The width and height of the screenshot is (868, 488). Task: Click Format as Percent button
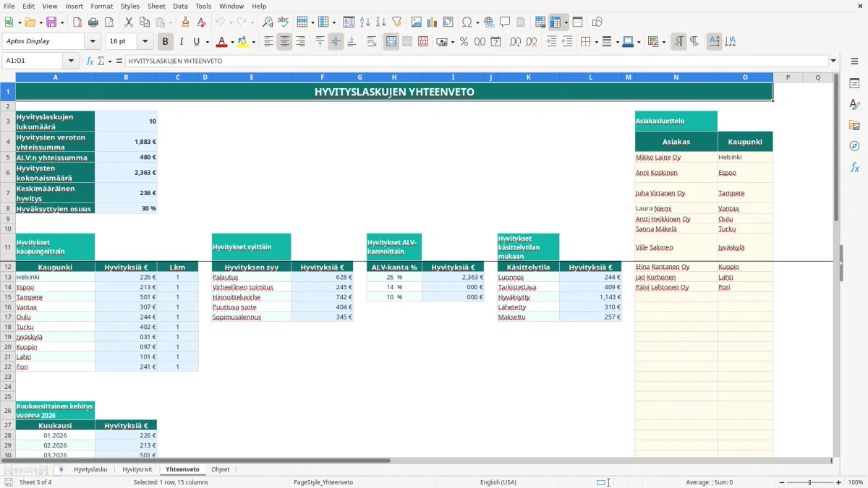tap(464, 42)
